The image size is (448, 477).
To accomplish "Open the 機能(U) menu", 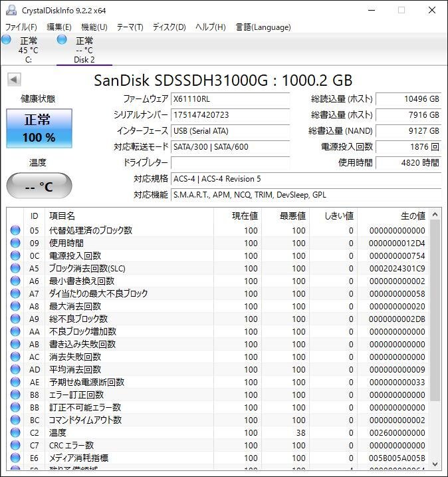I will click(x=94, y=27).
